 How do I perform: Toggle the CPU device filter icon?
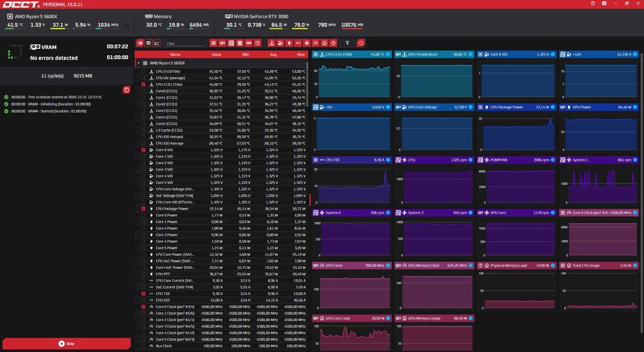pos(213,43)
